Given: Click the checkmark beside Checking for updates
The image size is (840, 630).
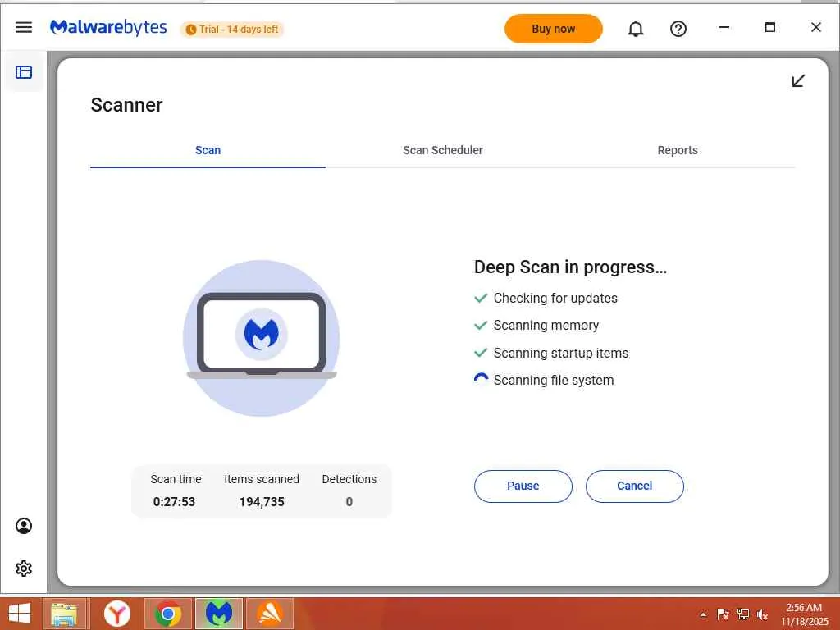Looking at the screenshot, I should point(481,298).
